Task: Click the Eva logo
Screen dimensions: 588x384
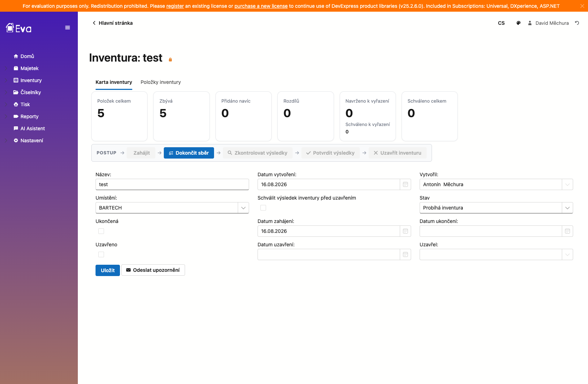Action: 19,28
